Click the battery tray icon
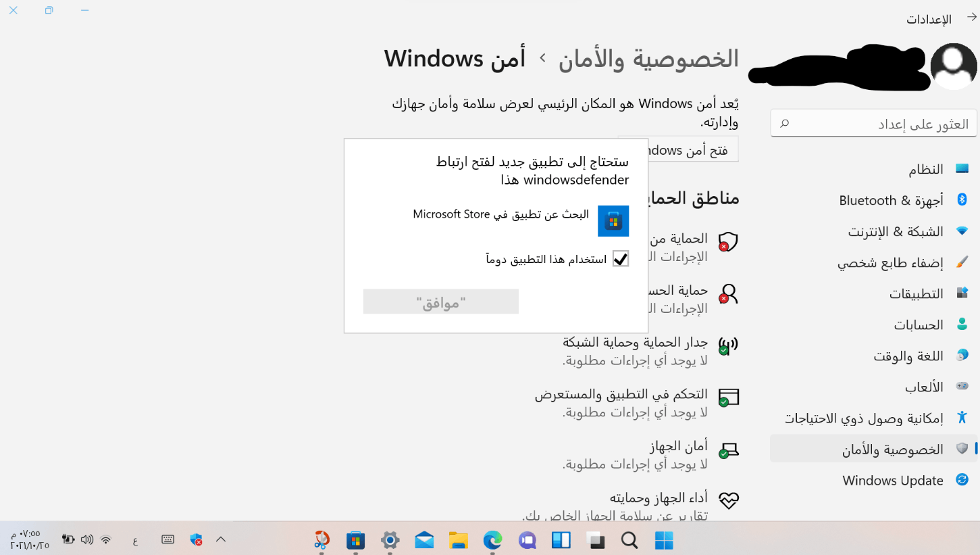 pyautogui.click(x=68, y=539)
